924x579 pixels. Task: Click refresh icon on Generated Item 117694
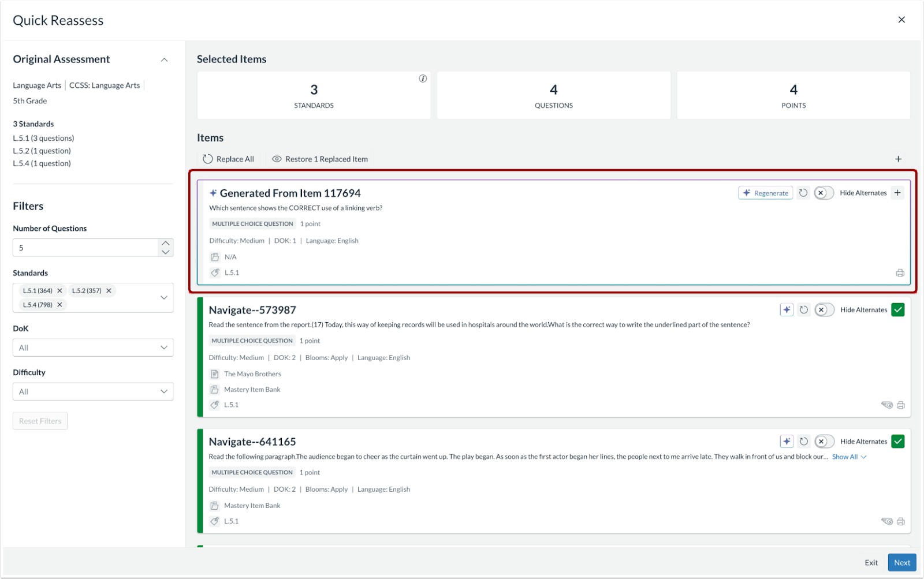[x=803, y=193]
